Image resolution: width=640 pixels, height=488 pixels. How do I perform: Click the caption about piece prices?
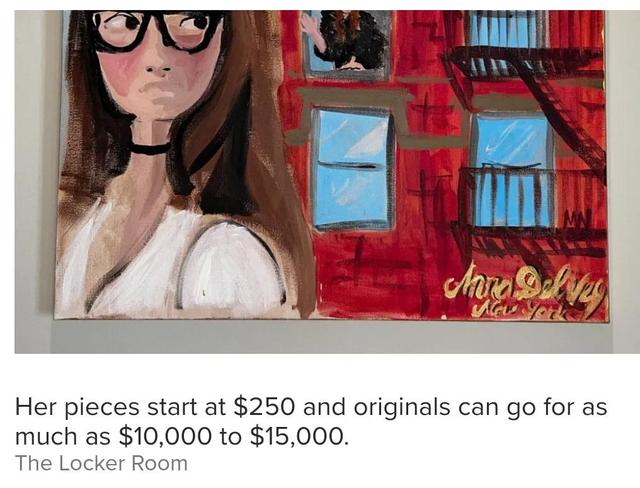click(311, 421)
